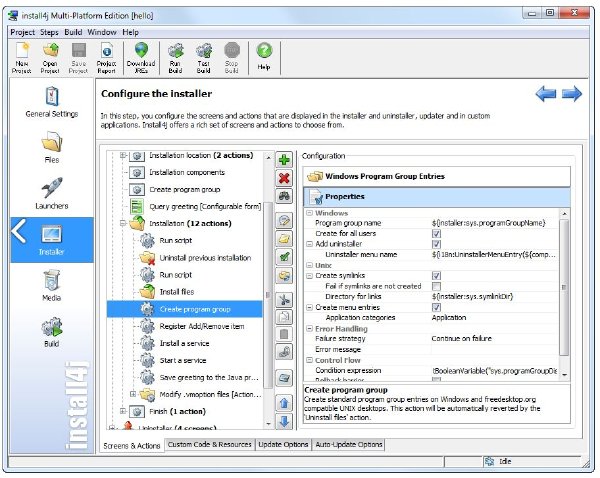Open the Project Report
This screenshot has height=478, width=600.
click(x=106, y=58)
